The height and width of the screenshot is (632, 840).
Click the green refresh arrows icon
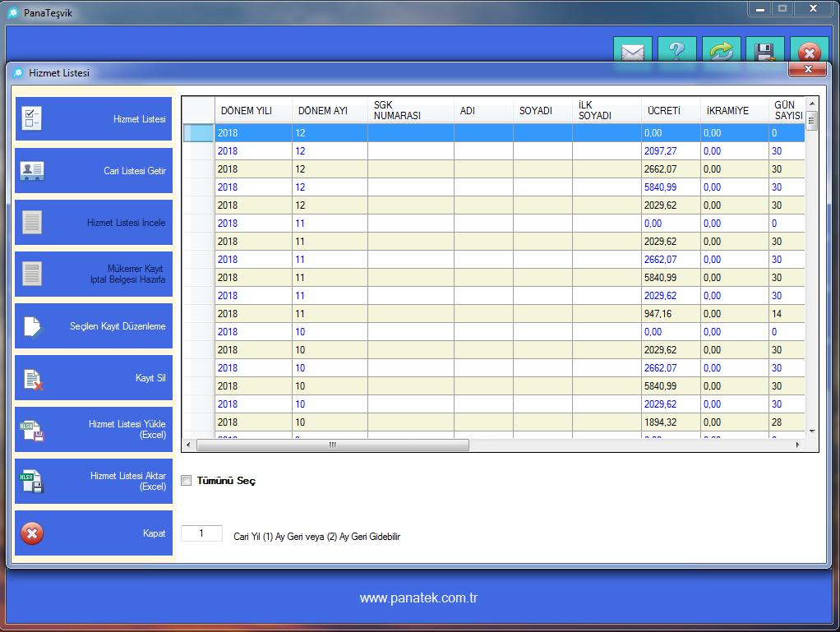pos(722,52)
